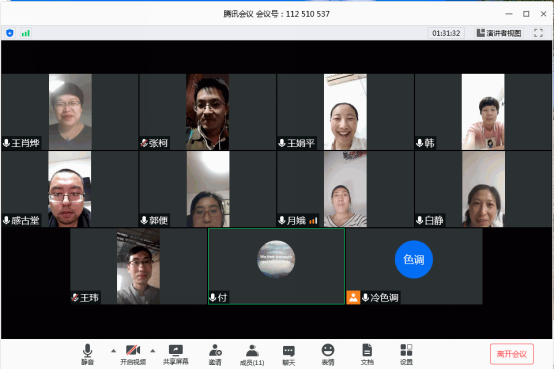This screenshot has width=554, height=369.
Task: Click the orange host icon beside 冷色调
Action: point(353,298)
